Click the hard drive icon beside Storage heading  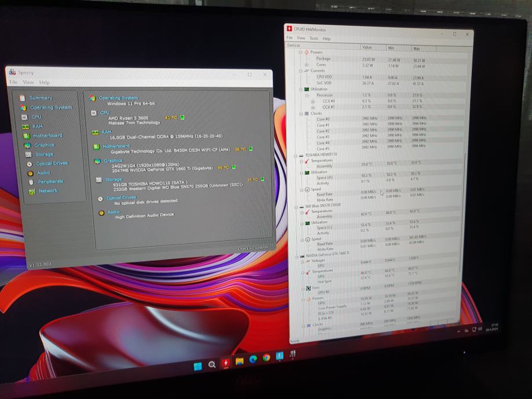point(99,180)
